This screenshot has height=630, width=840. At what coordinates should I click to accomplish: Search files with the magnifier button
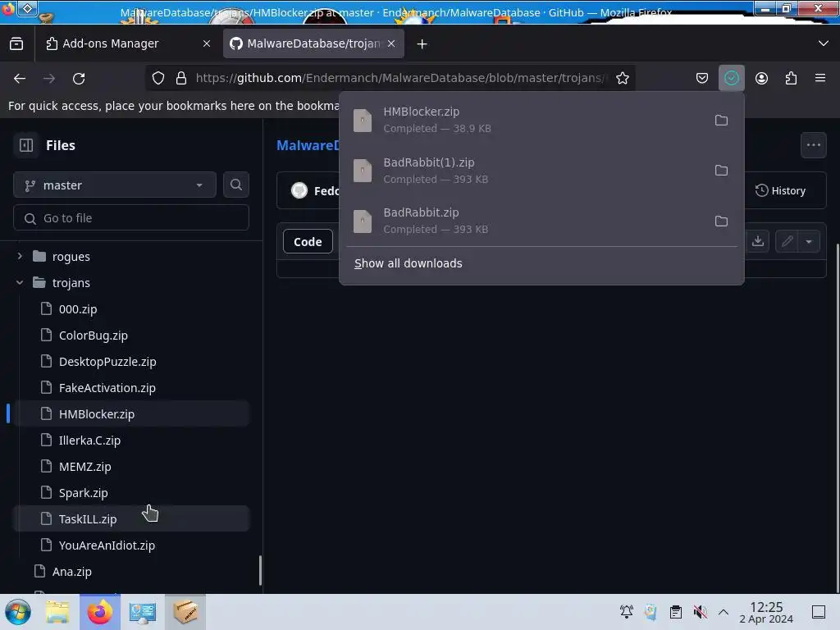coord(235,185)
